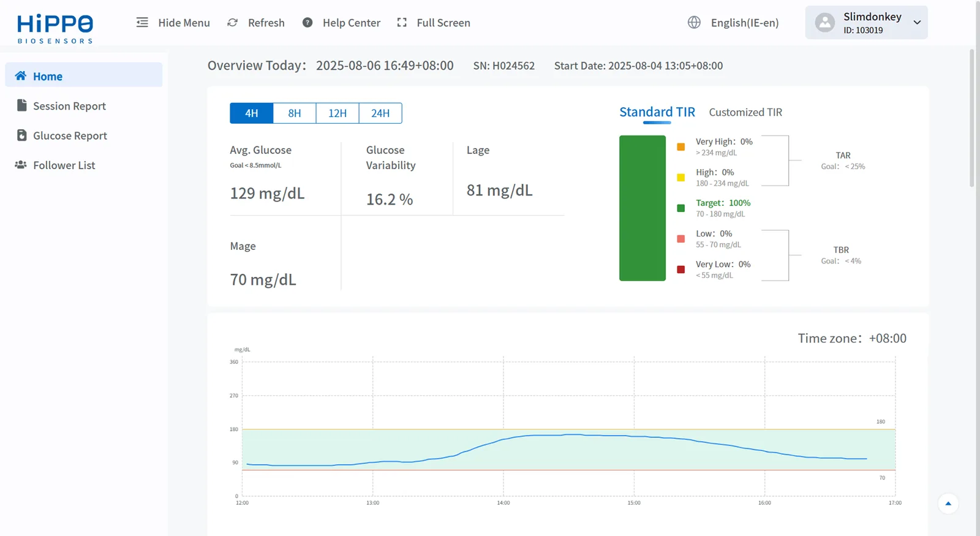This screenshot has height=536, width=980.
Task: Switch to the Customized TIR tab
Action: tap(745, 112)
